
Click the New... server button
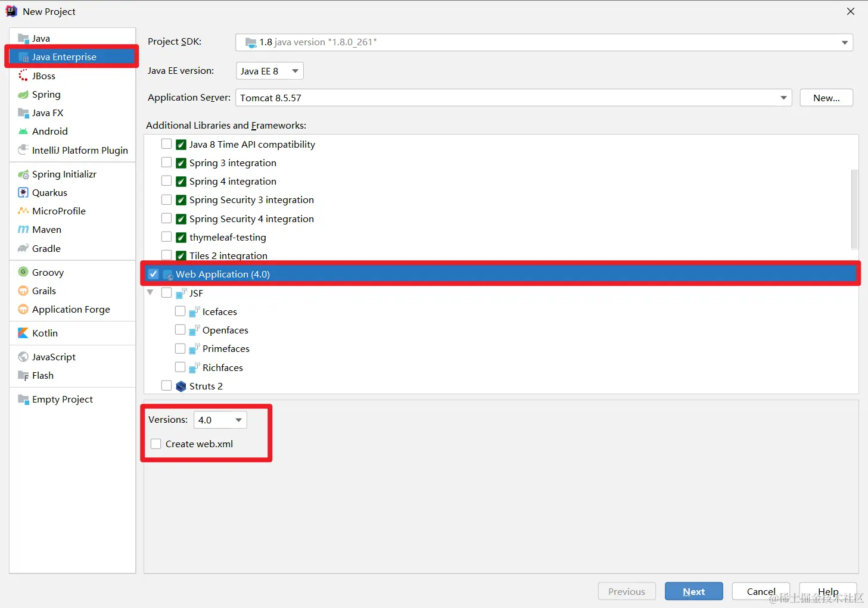(x=826, y=98)
